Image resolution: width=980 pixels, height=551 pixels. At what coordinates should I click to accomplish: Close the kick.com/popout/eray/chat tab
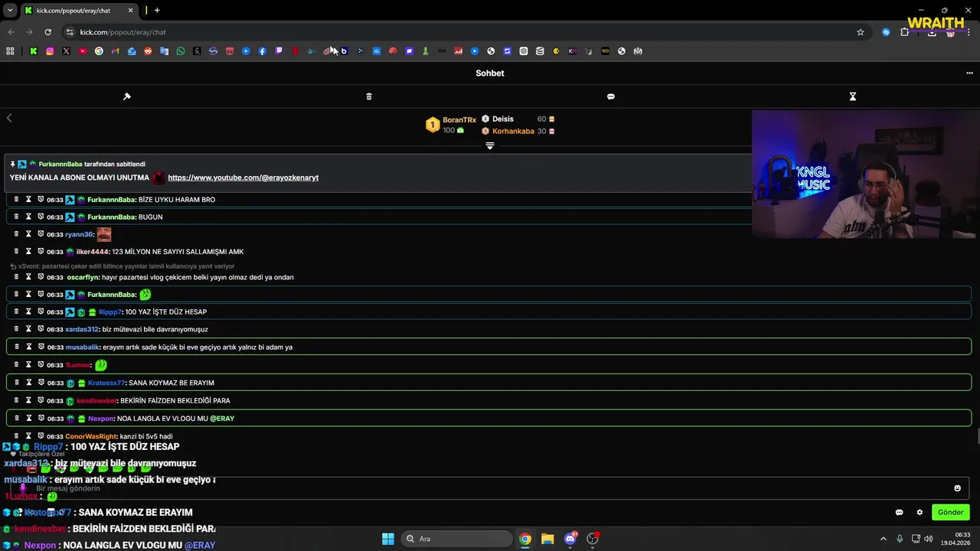130,11
